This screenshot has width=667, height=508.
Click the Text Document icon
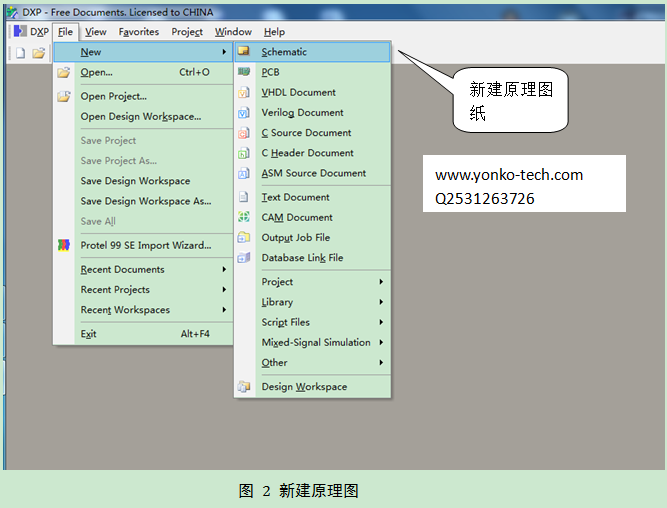point(243,197)
